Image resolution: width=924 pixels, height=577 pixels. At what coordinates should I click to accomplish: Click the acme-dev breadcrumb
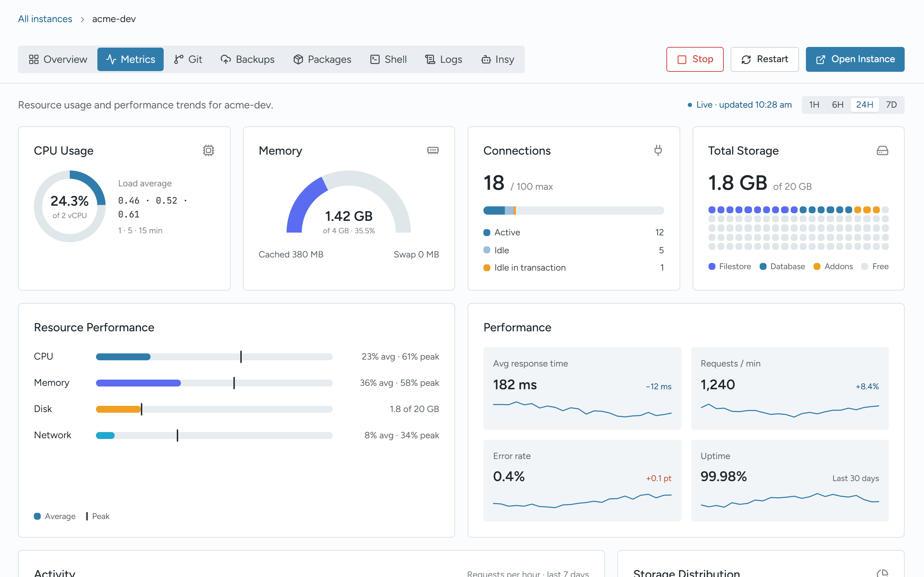114,19
